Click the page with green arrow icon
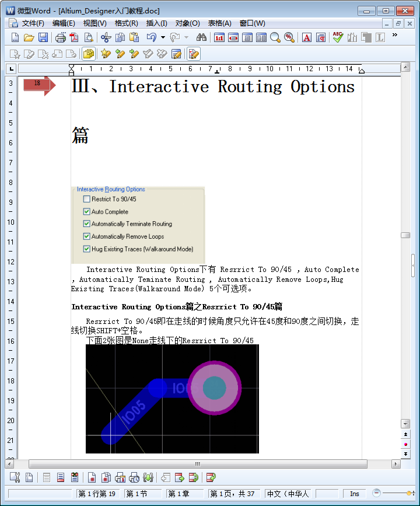Image resolution: width=420 pixels, height=506 pixels. click(x=179, y=477)
